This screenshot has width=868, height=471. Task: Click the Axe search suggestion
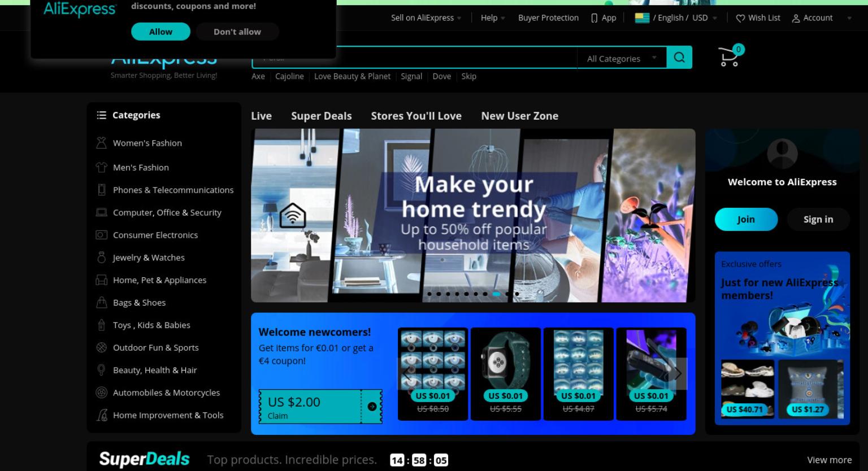tap(258, 76)
